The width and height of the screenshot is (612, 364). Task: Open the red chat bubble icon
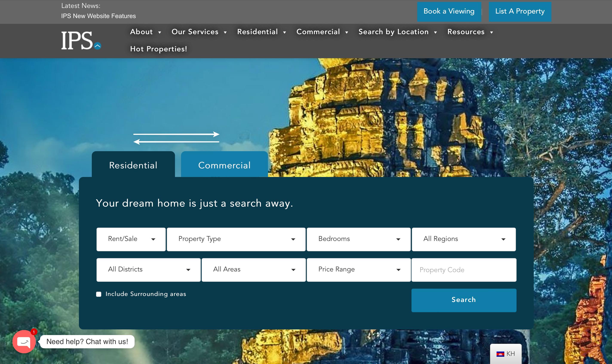pos(24,342)
